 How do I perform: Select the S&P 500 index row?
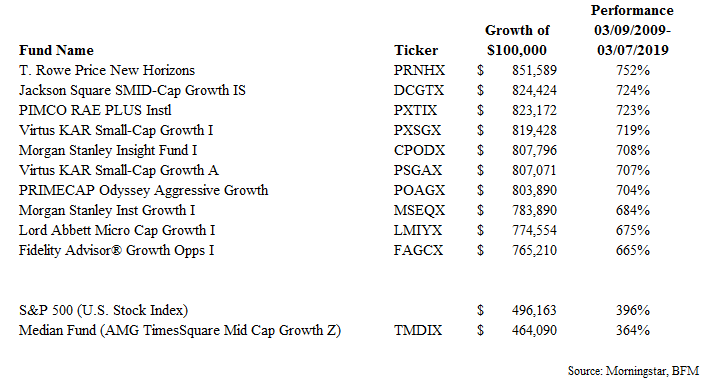pyautogui.click(x=335, y=310)
